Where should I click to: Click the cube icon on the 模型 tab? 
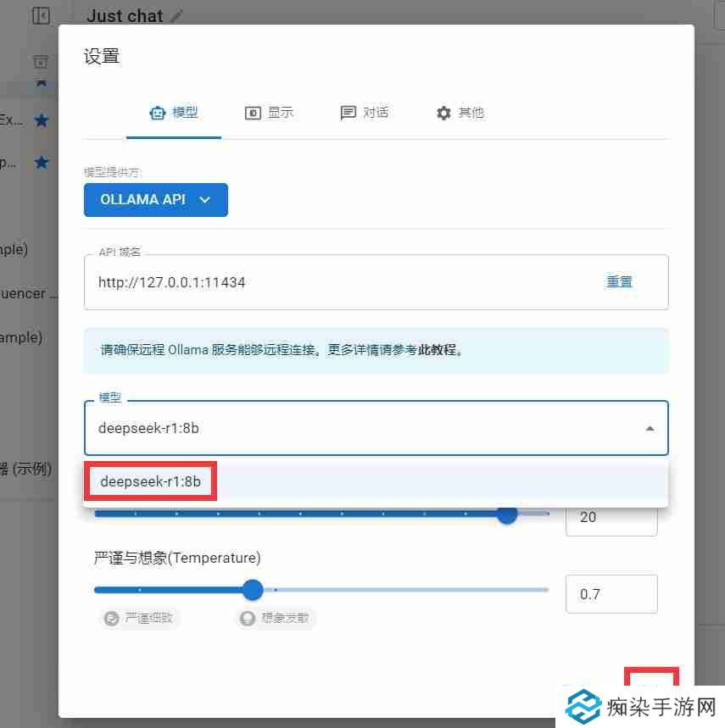click(x=156, y=112)
